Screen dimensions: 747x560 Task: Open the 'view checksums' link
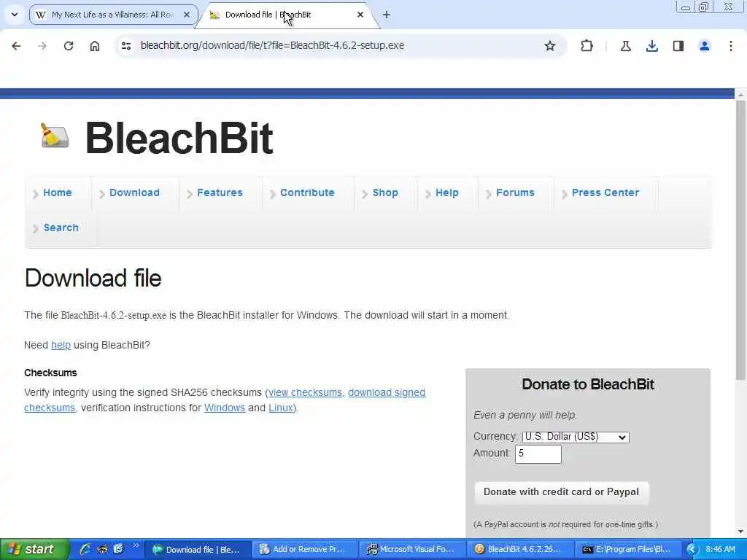[x=306, y=393]
